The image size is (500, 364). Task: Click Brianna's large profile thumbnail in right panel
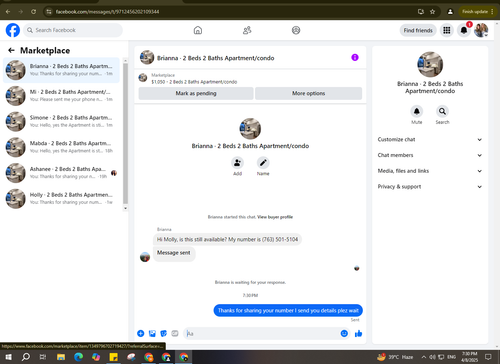(430, 64)
